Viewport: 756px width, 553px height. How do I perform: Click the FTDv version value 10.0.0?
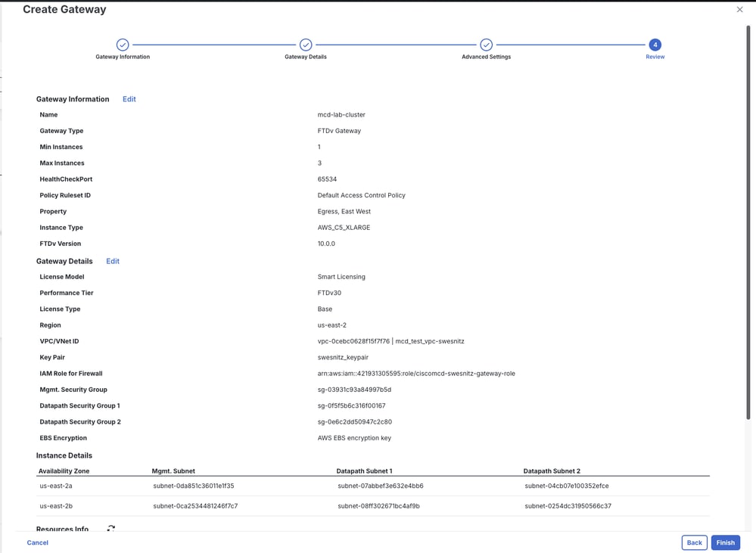point(326,244)
